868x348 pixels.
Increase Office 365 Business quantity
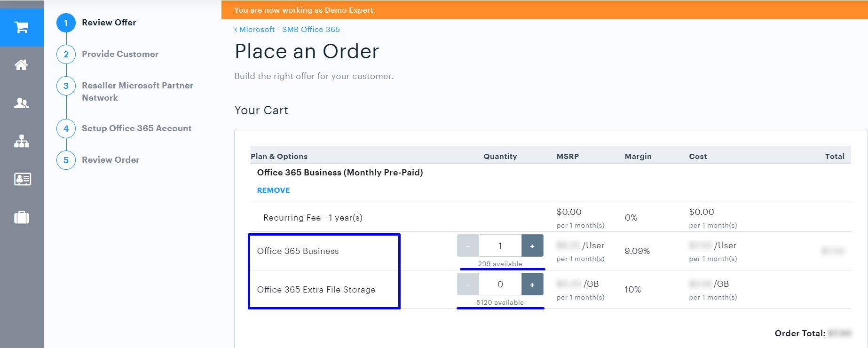[532, 246]
